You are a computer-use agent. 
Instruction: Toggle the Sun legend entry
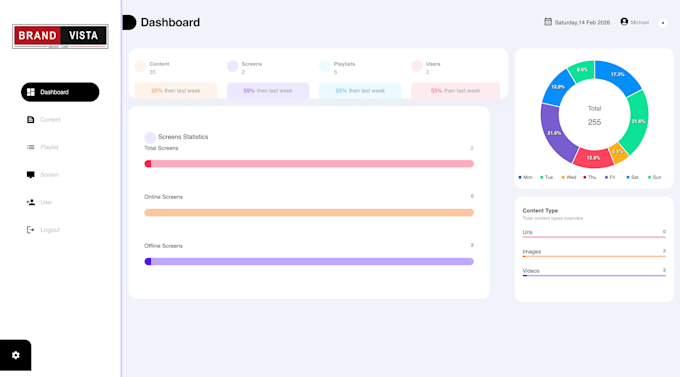[654, 177]
